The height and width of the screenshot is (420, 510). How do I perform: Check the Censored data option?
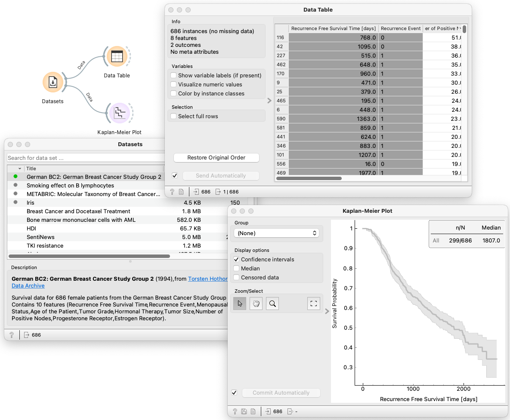236,278
